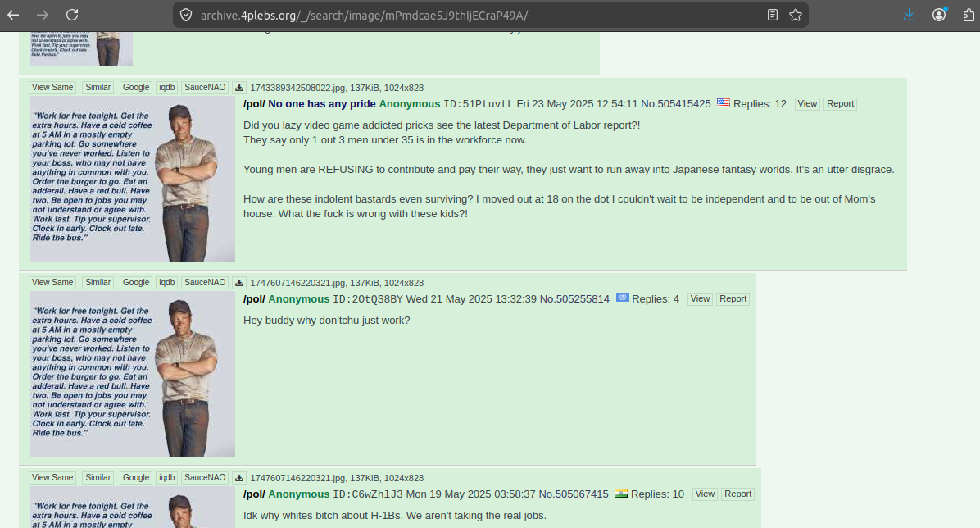Viewport: 980px width, 528px height.
Task: Click /pol/ board link on post No.505067415
Action: click(254, 494)
